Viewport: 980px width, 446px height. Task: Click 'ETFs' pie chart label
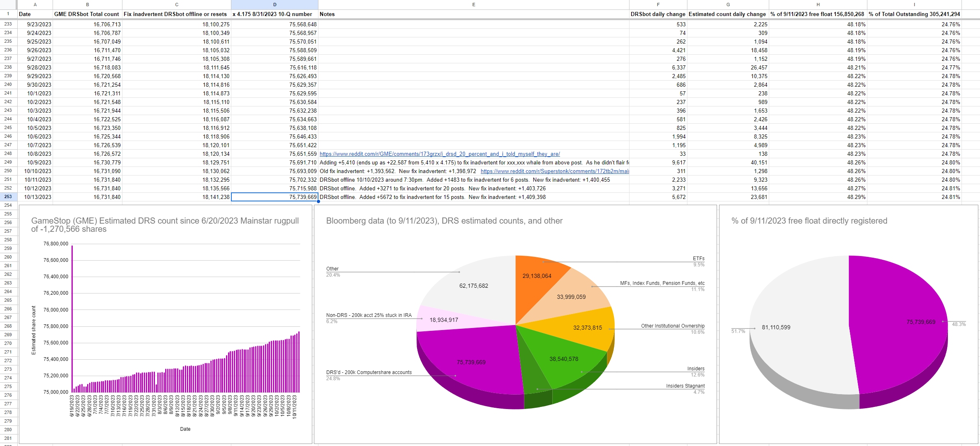tap(699, 259)
